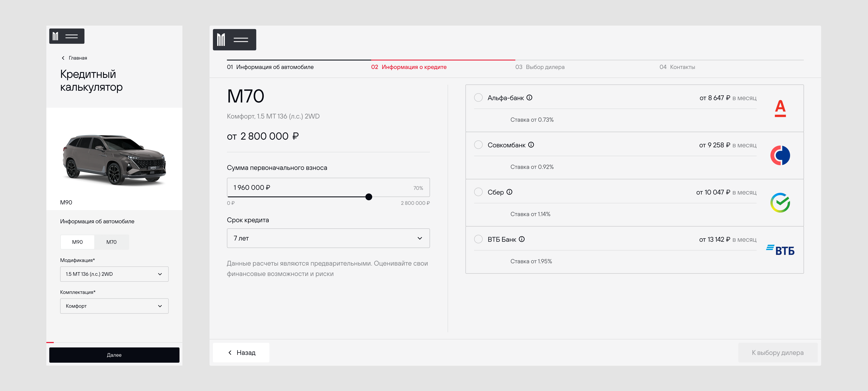Click the Совкомбанк circular logo
The height and width of the screenshot is (391, 868).
pos(780,156)
